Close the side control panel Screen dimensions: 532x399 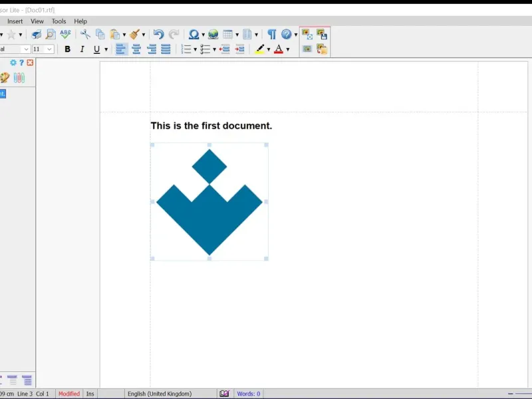[30, 63]
